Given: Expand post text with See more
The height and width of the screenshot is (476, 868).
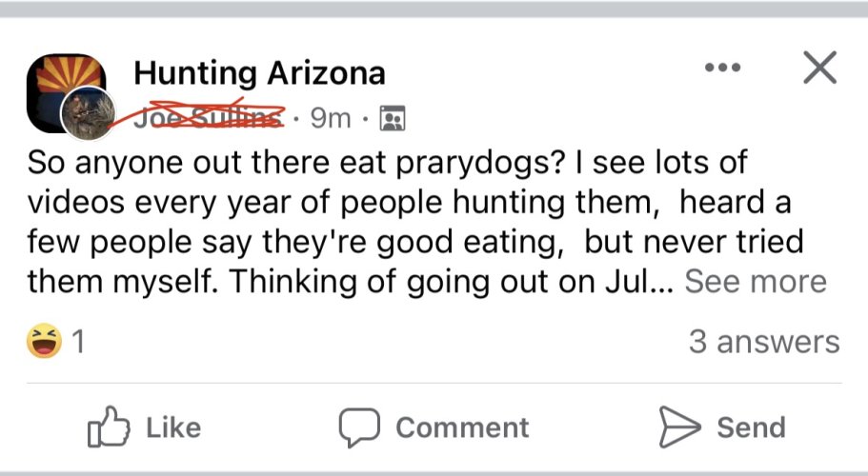Looking at the screenshot, I should 756,282.
